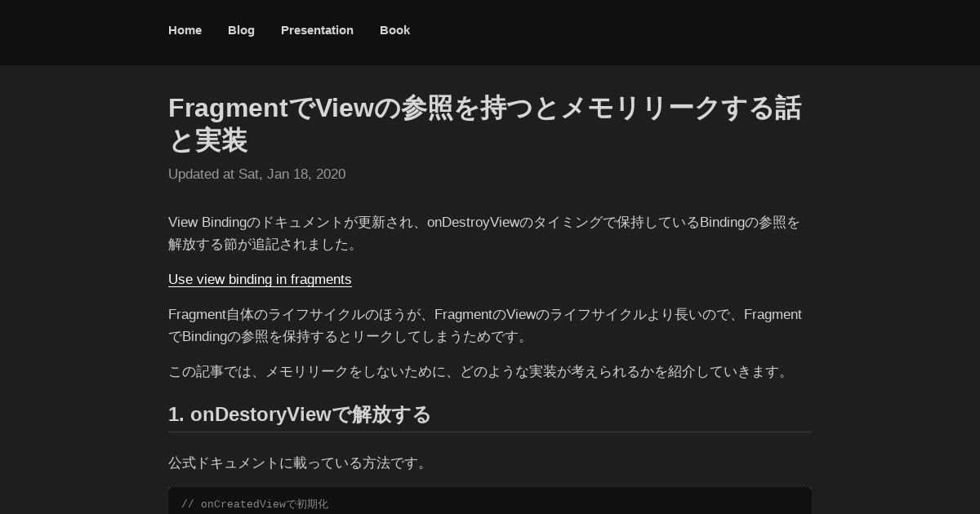This screenshot has width=980, height=514.
Task: Click the paragraph starting 'Fragment自体のライフサイクル'
Action: pyautogui.click(x=485, y=326)
